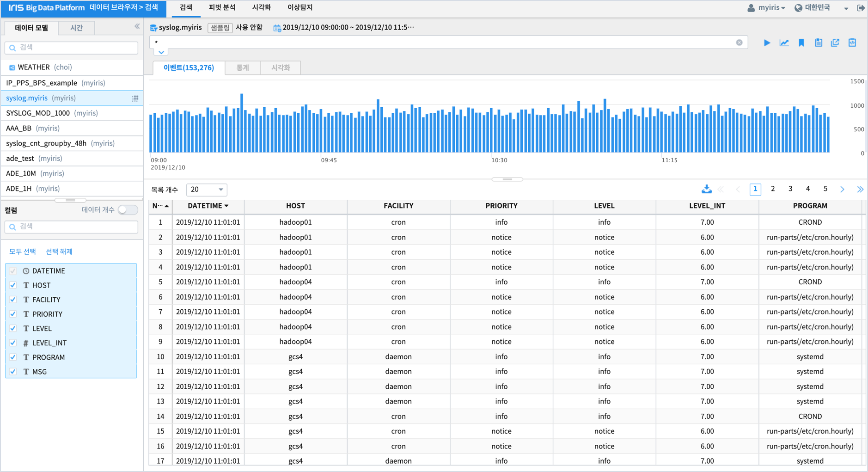Viewport: 868px width, 472px height.
Task: Click the column search field
Action: 71,227
